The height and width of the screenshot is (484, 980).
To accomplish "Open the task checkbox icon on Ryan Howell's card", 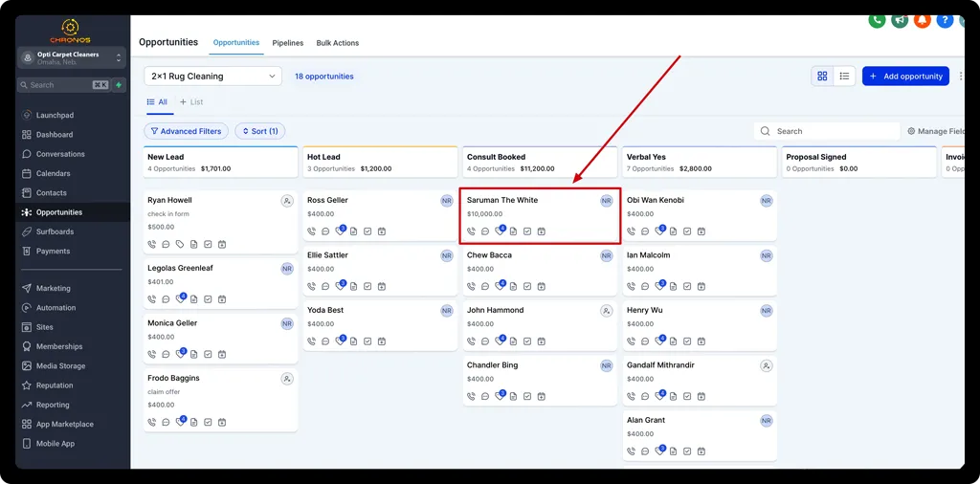I will pos(208,244).
